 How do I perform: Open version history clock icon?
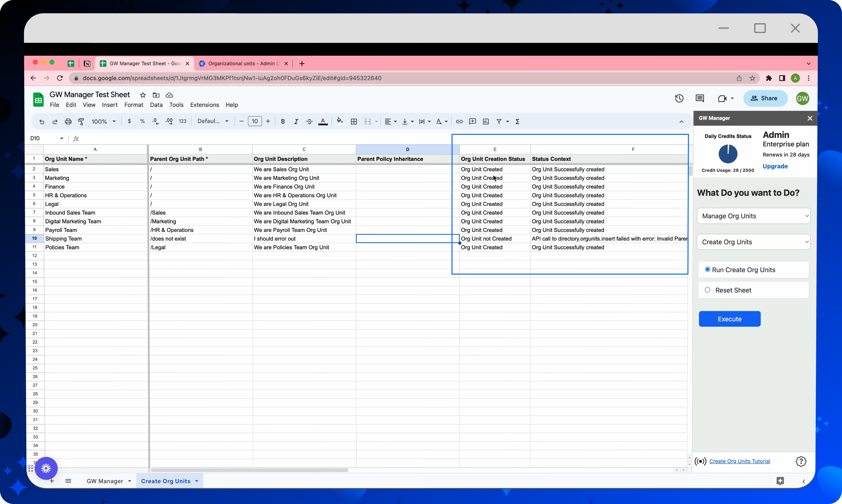[679, 98]
